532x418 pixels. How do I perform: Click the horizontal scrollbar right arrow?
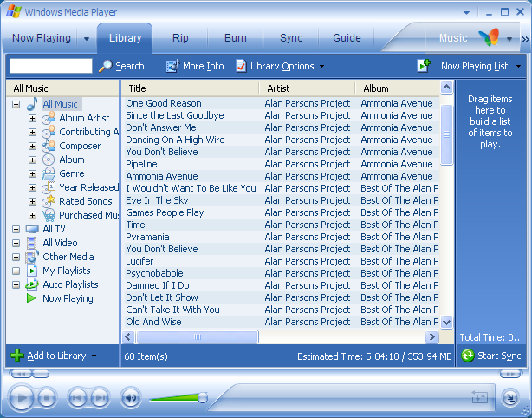click(x=431, y=336)
